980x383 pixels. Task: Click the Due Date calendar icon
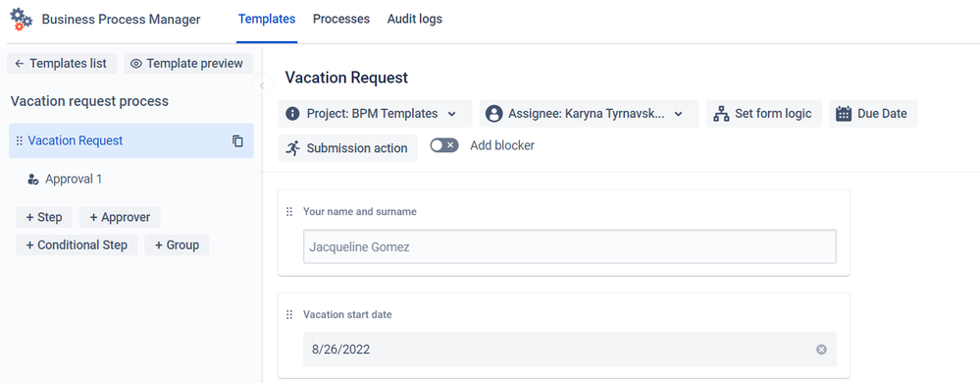click(x=844, y=114)
